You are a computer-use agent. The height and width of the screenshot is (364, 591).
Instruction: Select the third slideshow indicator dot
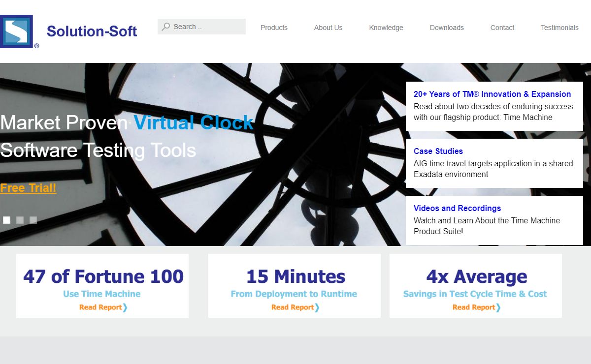click(x=33, y=220)
